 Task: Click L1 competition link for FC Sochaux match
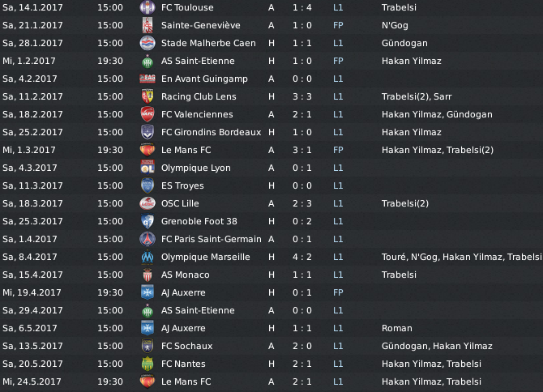point(338,346)
